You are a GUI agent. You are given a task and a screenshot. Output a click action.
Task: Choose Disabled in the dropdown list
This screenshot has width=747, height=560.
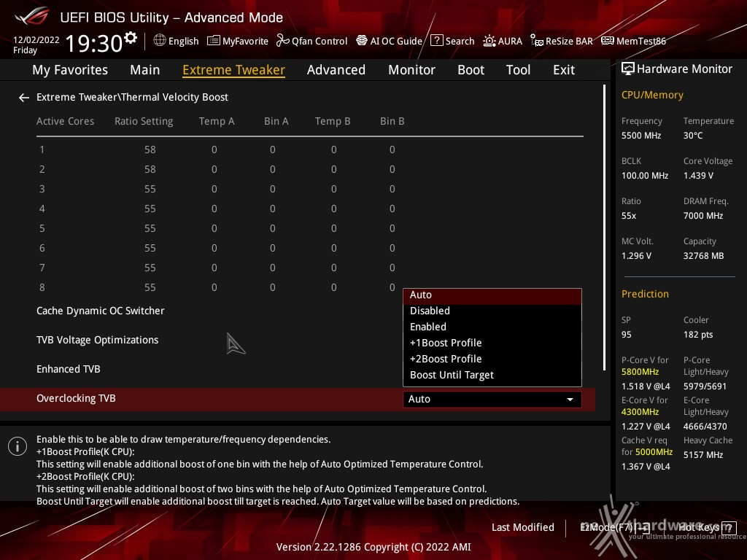point(492,311)
